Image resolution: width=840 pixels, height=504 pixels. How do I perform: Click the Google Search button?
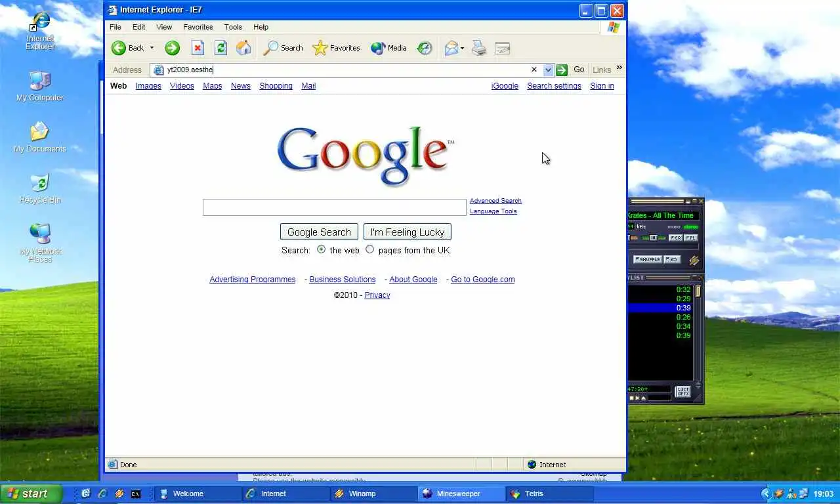[319, 232]
